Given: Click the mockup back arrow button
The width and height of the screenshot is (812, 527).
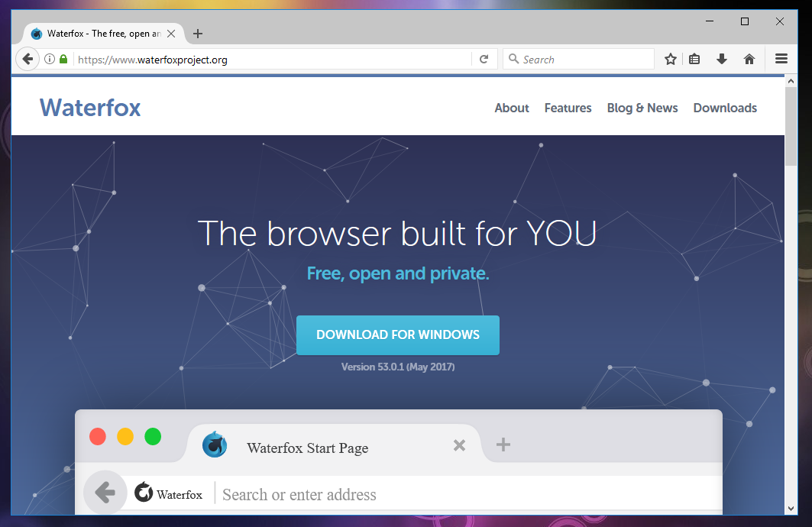Looking at the screenshot, I should tap(105, 493).
